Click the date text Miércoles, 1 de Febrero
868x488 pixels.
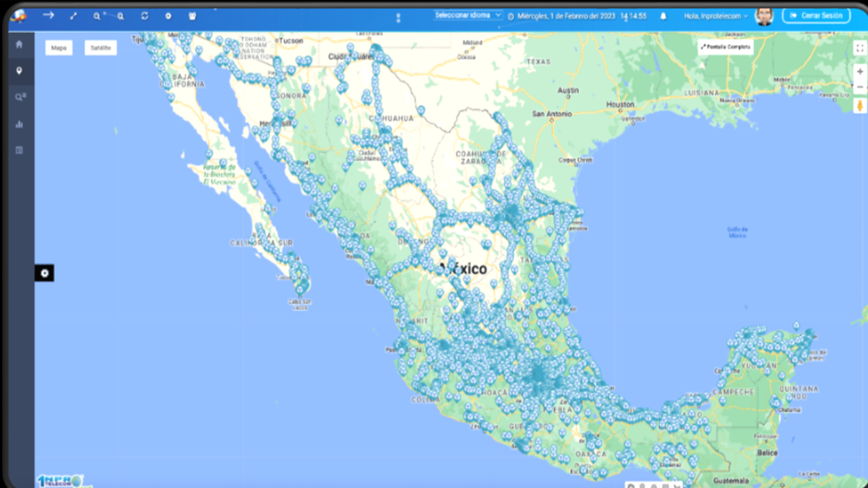click(566, 16)
